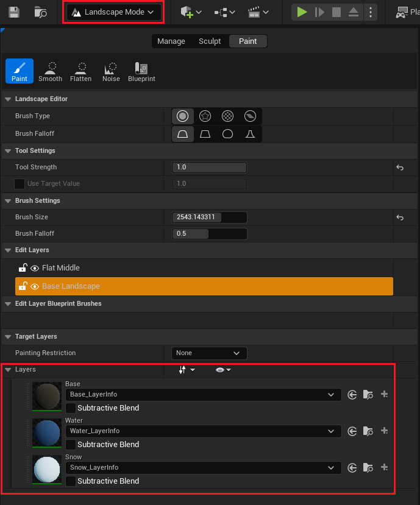Check the Use Target Value box
The width and height of the screenshot is (420, 505).
click(20, 184)
